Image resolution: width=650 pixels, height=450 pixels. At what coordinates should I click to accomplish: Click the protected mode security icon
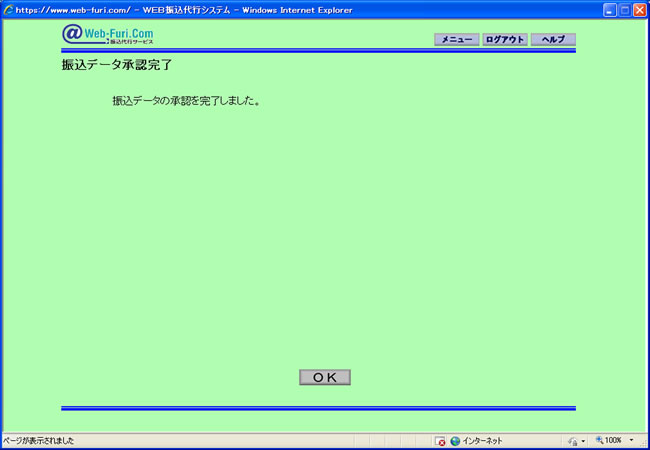tap(573, 441)
